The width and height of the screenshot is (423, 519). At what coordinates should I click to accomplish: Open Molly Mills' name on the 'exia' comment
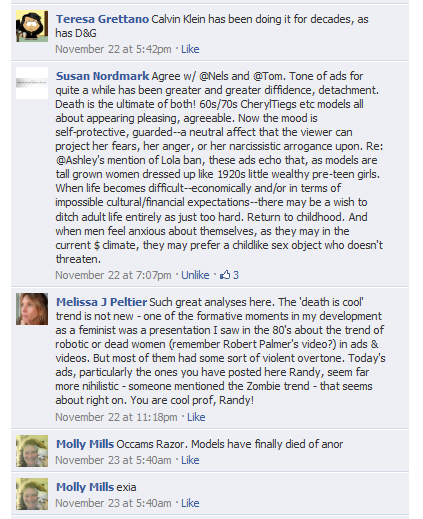[85, 487]
